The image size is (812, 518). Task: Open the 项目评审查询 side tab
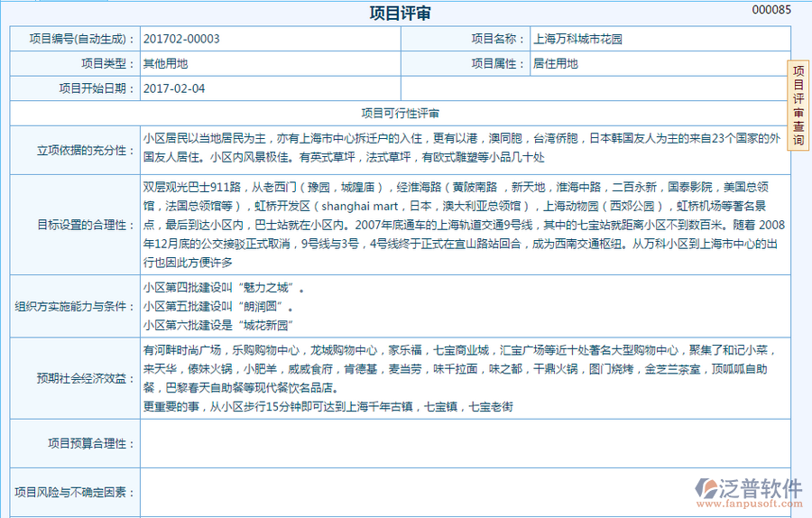(x=798, y=105)
